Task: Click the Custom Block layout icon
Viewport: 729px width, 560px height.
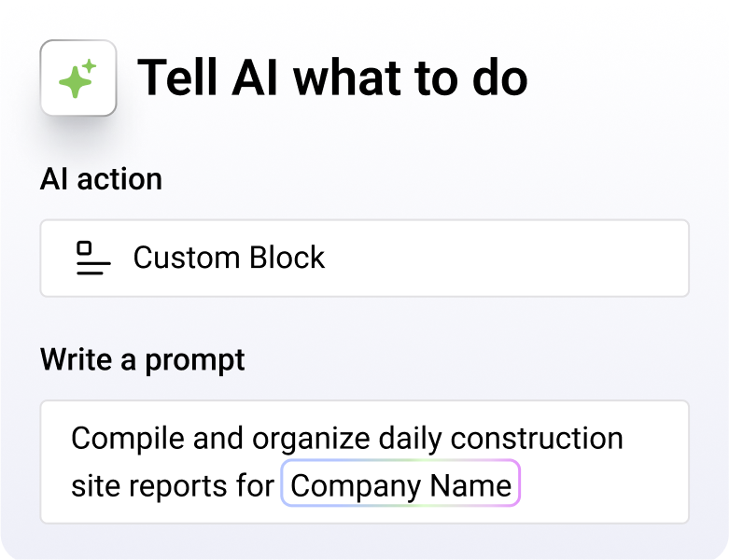Action: pyautogui.click(x=92, y=259)
